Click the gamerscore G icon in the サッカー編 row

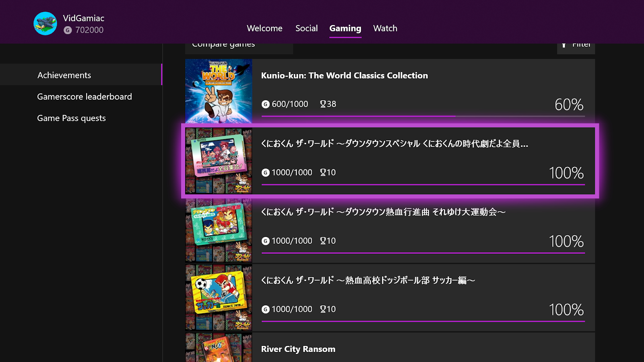point(266,309)
